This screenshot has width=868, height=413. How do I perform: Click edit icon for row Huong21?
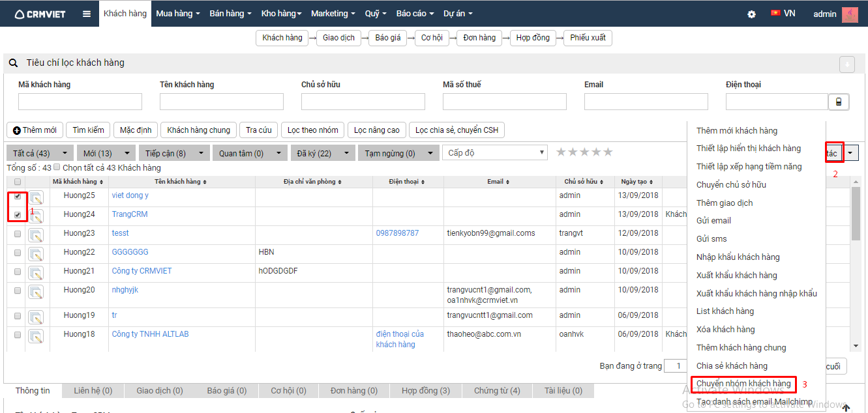[x=36, y=272]
